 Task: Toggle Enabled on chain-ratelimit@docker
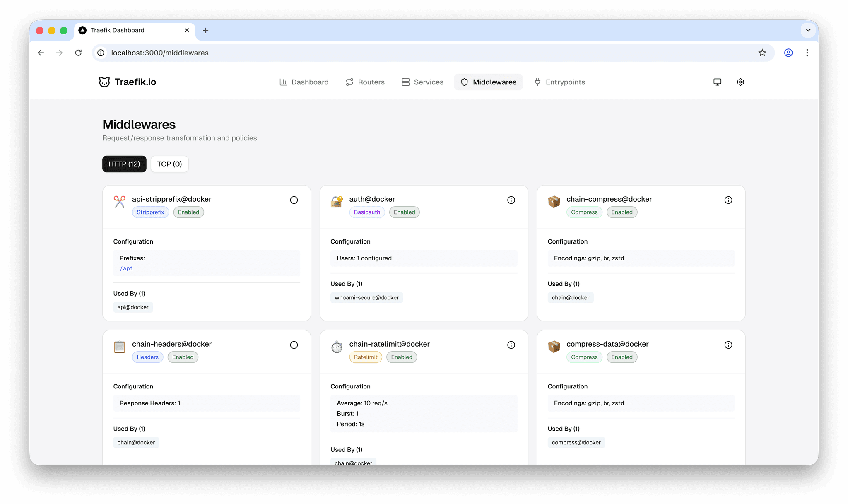tap(401, 357)
